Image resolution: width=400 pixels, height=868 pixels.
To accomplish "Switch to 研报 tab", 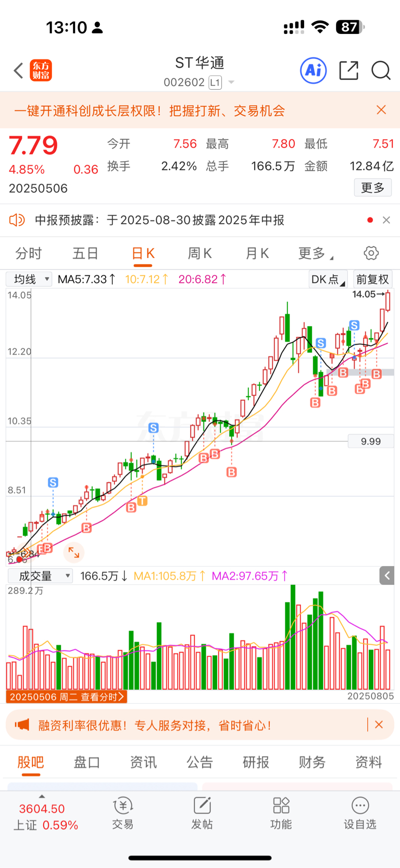I will 256,762.
